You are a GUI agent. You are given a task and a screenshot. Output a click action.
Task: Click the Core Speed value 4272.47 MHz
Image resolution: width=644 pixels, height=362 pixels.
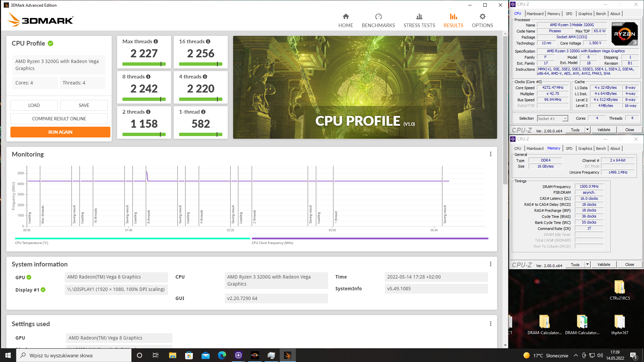[553, 88]
